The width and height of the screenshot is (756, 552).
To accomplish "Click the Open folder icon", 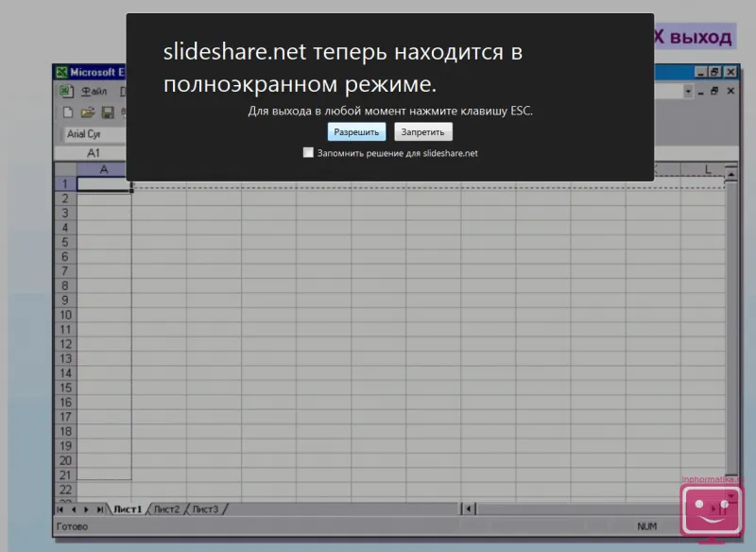I will click(x=88, y=112).
